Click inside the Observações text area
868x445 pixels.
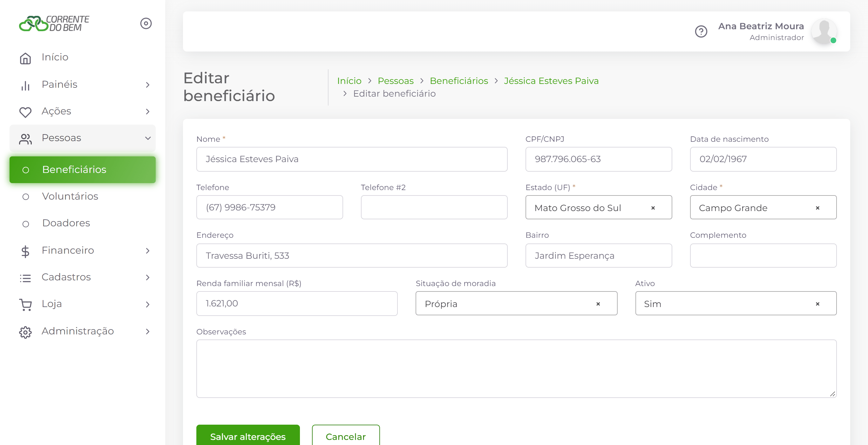coord(516,368)
